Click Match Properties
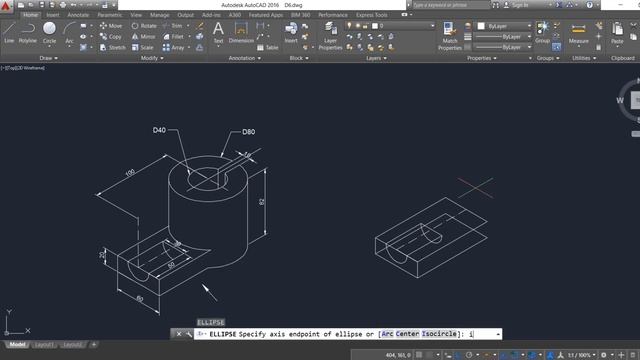 pyautogui.click(x=449, y=36)
